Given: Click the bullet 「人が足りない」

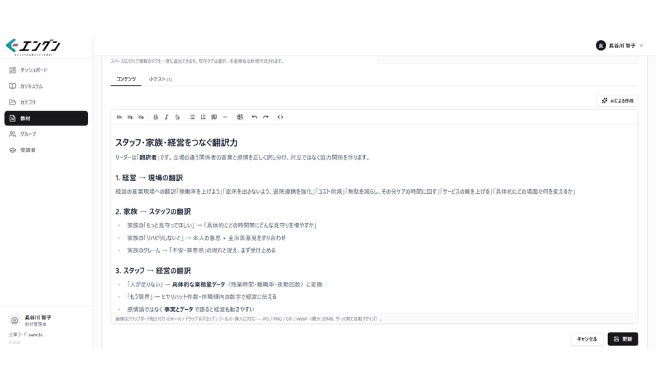Looking at the screenshot, I should [x=225, y=285].
